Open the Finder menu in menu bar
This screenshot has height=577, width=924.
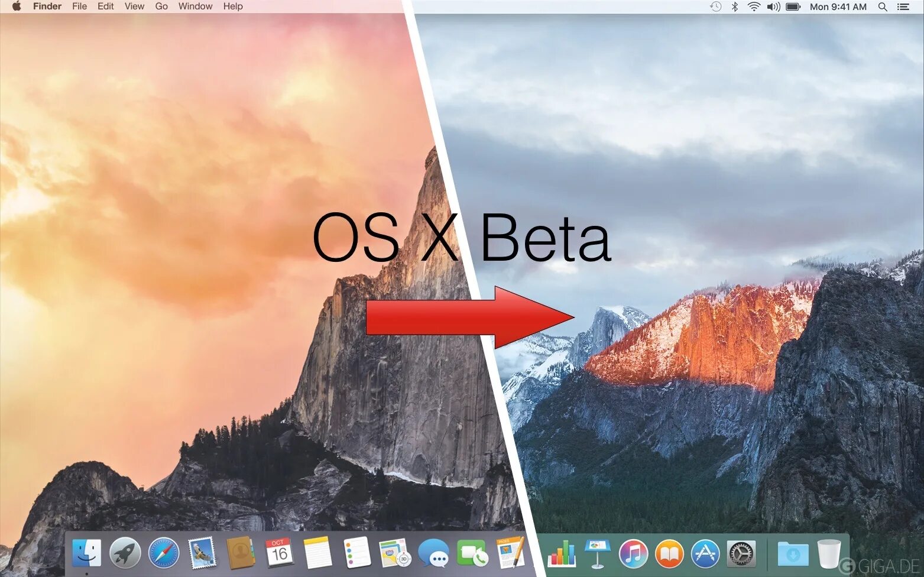pos(47,7)
